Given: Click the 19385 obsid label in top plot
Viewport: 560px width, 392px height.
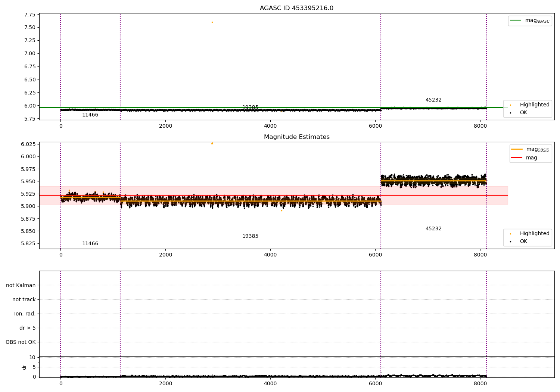Looking at the screenshot, I should [x=250, y=108].
